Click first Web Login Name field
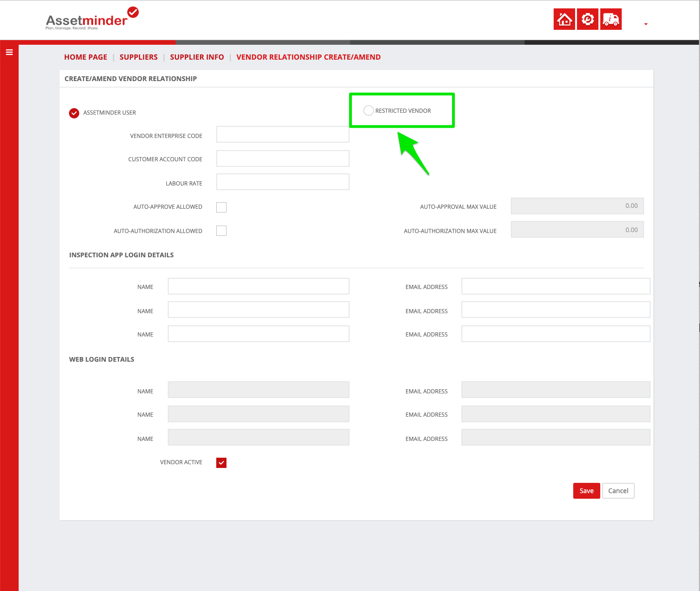The width and height of the screenshot is (700, 591). point(259,390)
